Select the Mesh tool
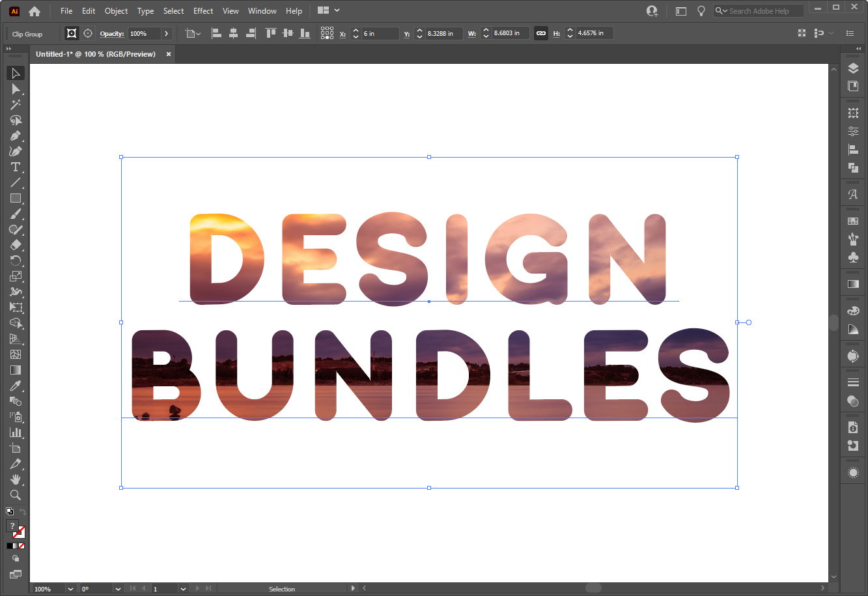The width and height of the screenshot is (868, 596). tap(16, 354)
